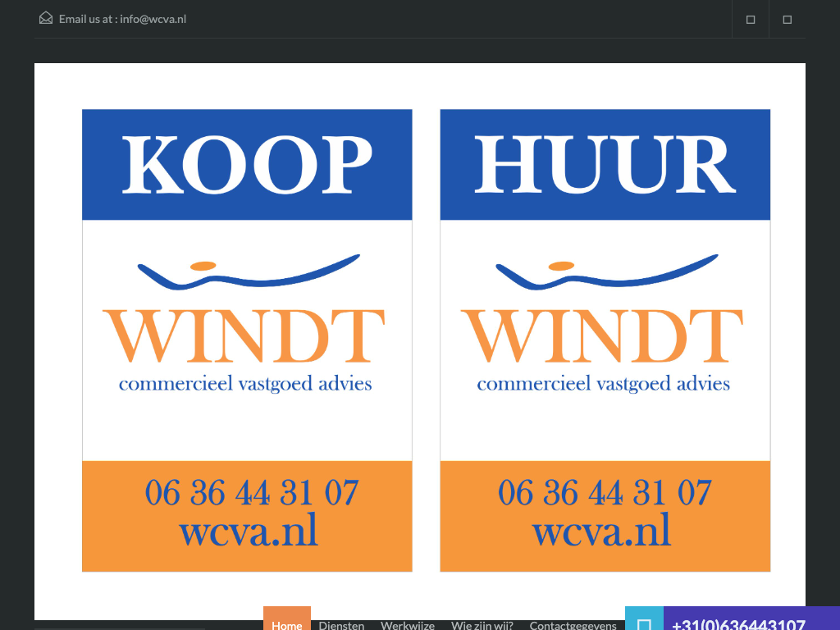The width and height of the screenshot is (840, 630).
Task: Navigate to Contactgegevens in the menu
Action: (x=573, y=623)
